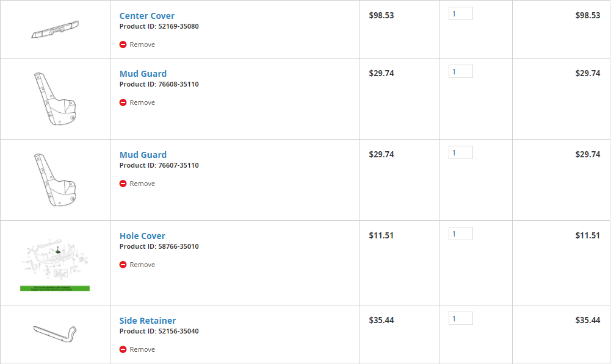
Task: Click the red remove icon for Center Cover
Action: click(x=123, y=45)
